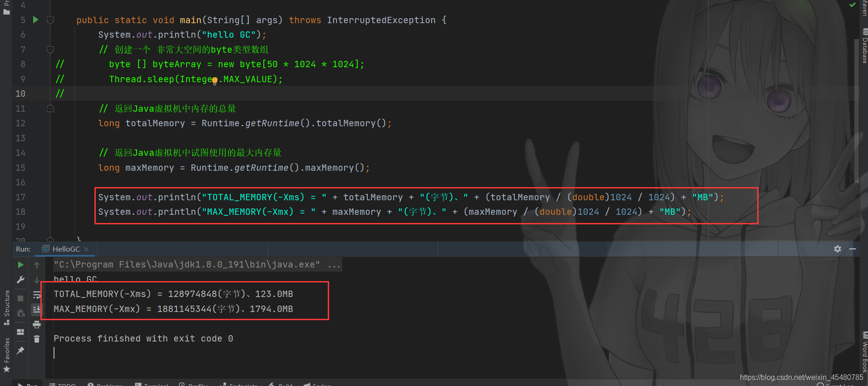Image resolution: width=868 pixels, height=386 pixels.
Task: Click the println "hello GC" line
Action: [x=182, y=35]
